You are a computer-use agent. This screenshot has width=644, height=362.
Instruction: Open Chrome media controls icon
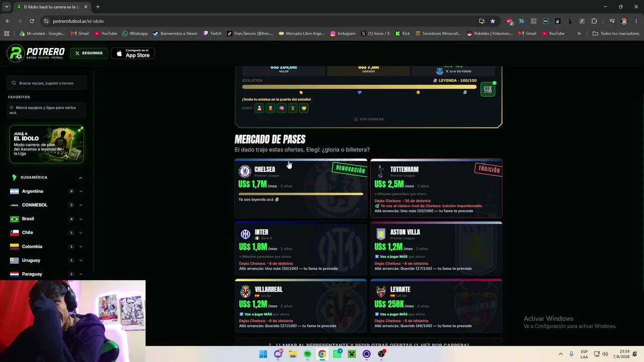click(612, 21)
